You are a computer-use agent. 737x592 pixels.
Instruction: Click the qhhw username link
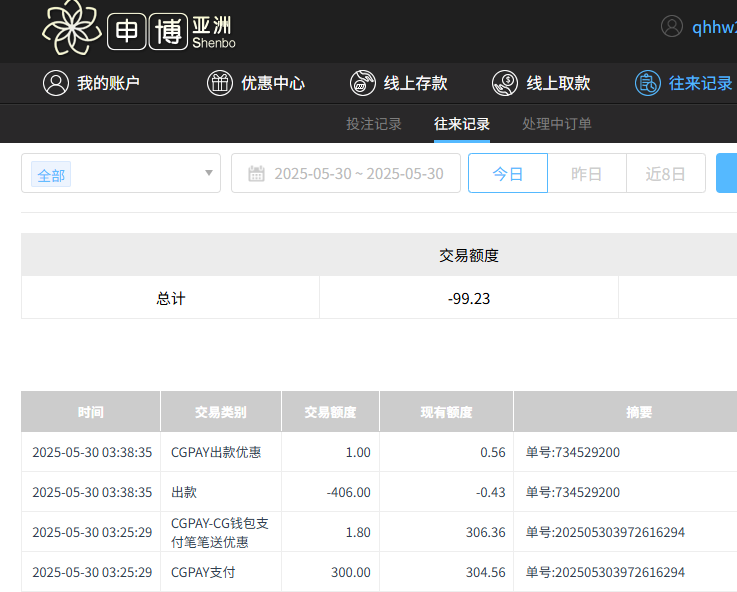(x=714, y=27)
